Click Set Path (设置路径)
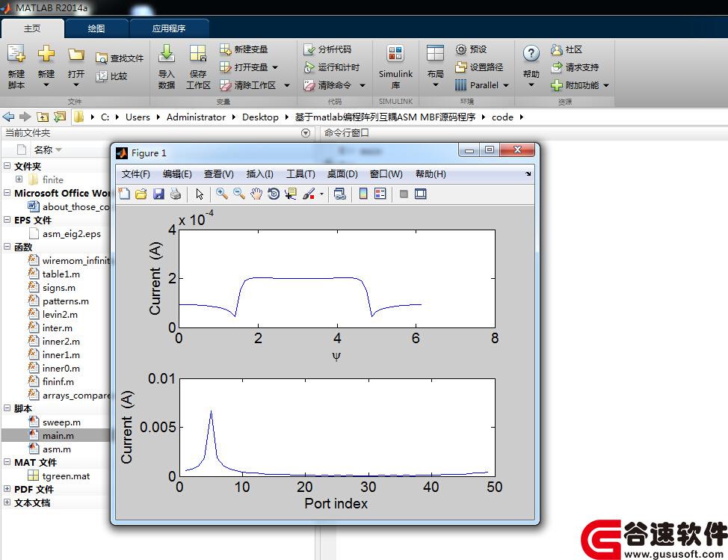This screenshot has height=560, width=728. (479, 67)
